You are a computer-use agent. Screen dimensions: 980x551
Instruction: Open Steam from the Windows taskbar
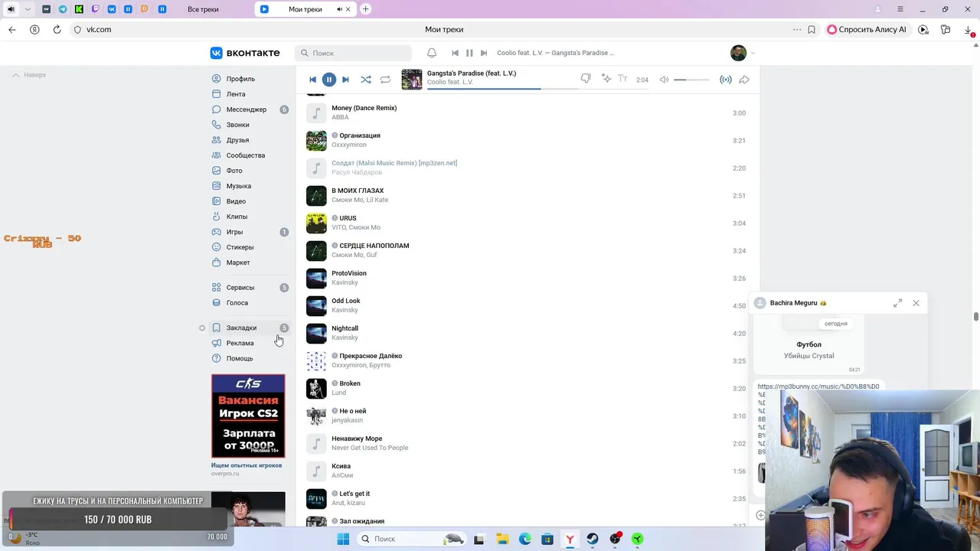593,539
